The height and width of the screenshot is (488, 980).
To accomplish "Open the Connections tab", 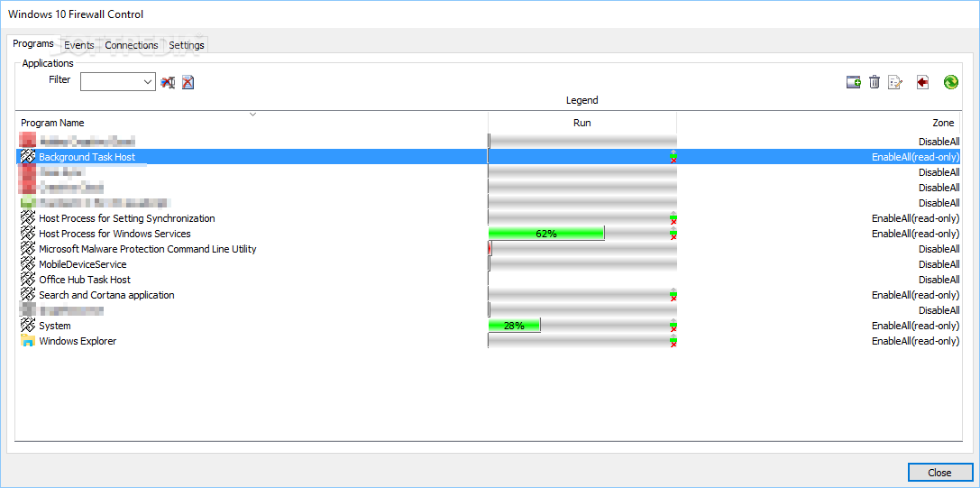I will [x=132, y=45].
